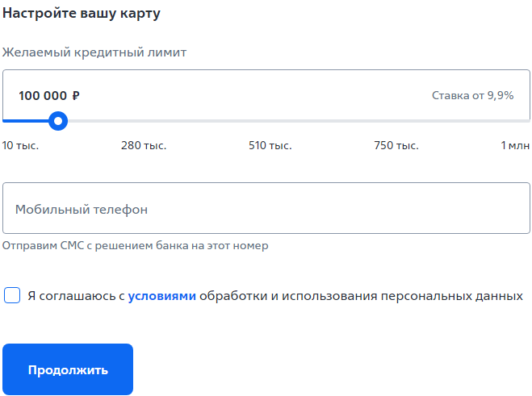Click the персональных данных consent label text
Viewport: 532px width, 396px height.
451,296
